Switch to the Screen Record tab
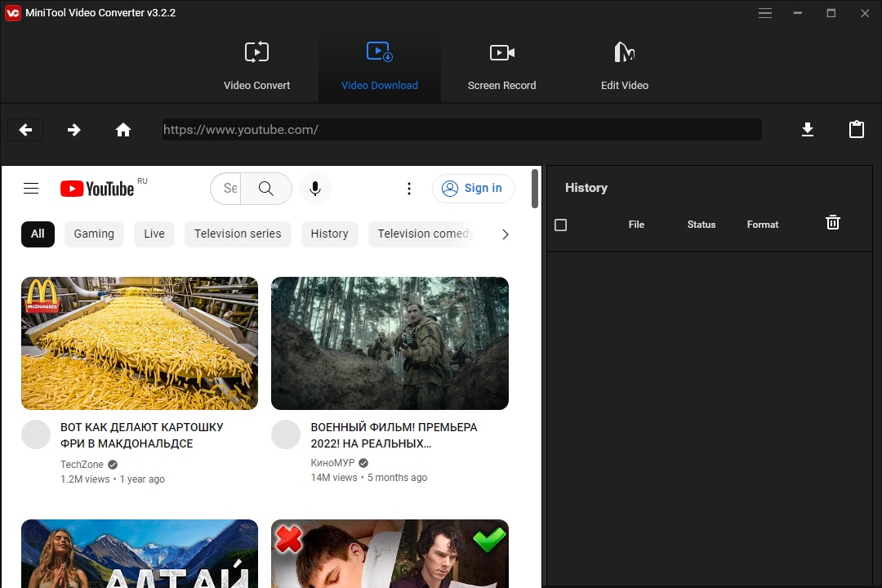The image size is (882, 588). (501, 64)
